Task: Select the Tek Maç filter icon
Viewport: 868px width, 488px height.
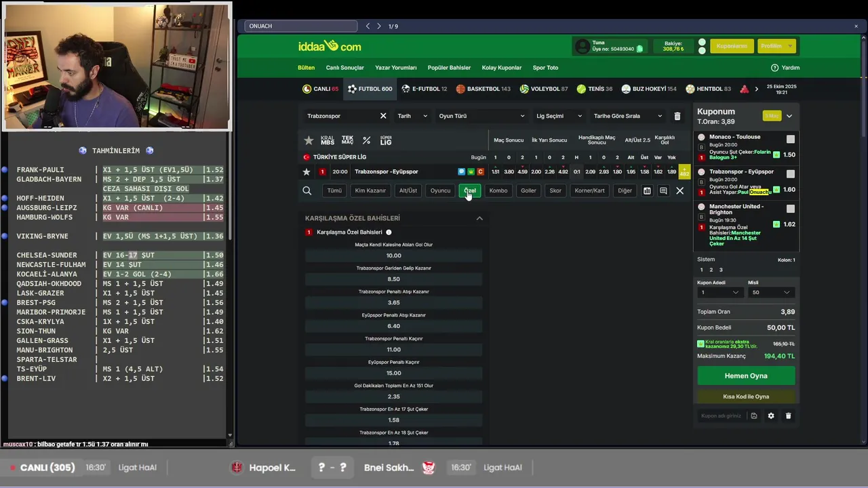Action: [347, 140]
